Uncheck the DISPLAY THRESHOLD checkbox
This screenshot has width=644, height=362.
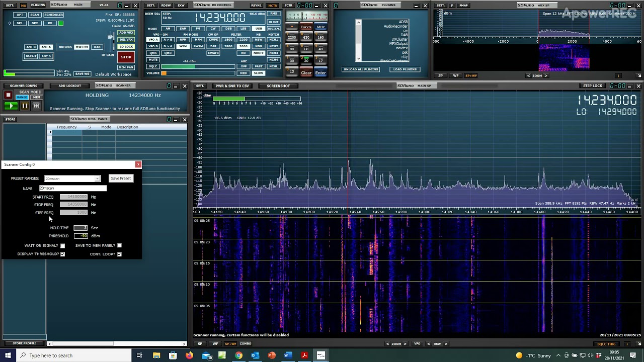point(62,254)
